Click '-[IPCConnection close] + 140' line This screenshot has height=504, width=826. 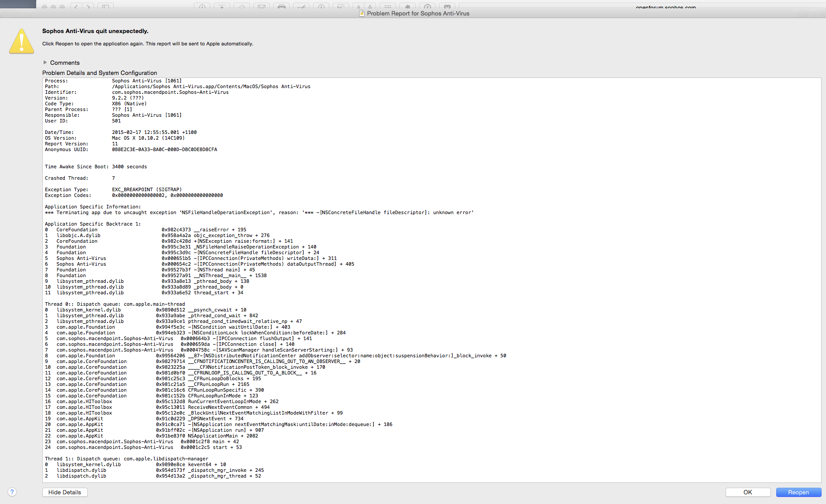170,344
